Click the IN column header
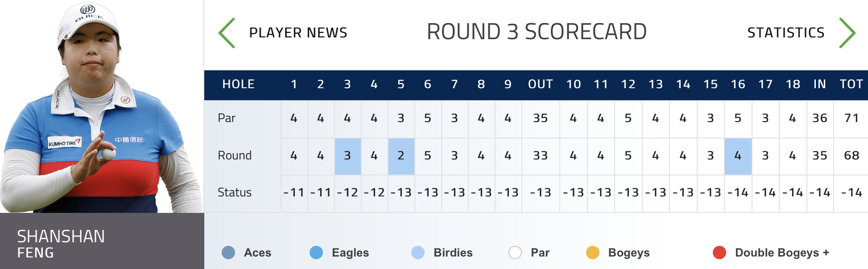Viewport: 868px width, 269px height. click(819, 84)
